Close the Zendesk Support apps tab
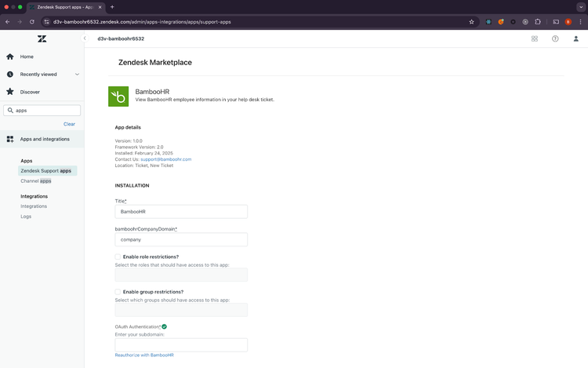Image resolution: width=588 pixels, height=368 pixels. click(100, 7)
